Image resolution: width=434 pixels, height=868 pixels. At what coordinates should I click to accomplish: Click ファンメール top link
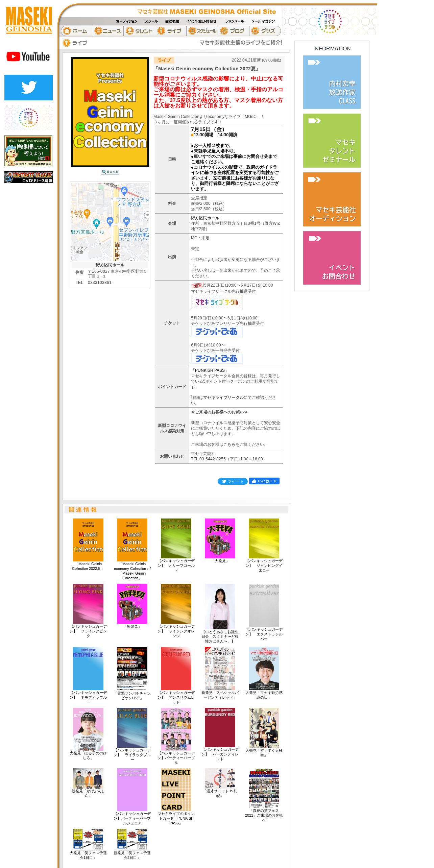click(235, 21)
